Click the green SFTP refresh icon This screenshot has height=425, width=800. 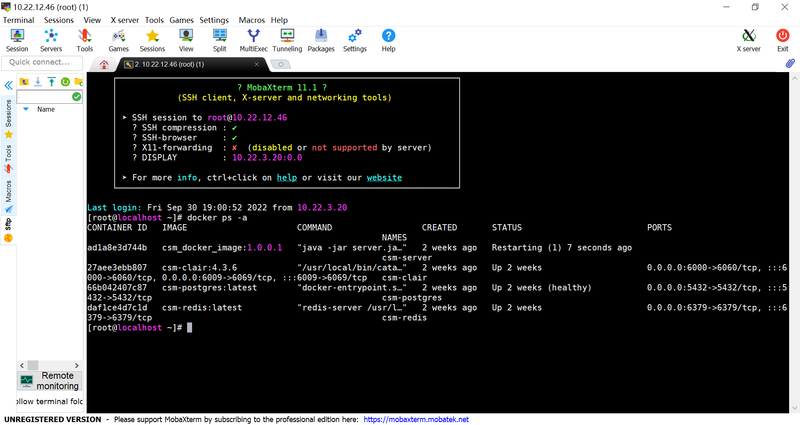[x=65, y=82]
